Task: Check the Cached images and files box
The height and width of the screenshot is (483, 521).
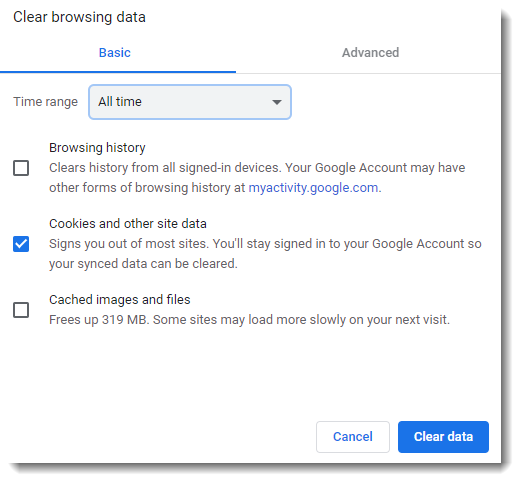Action: pyautogui.click(x=21, y=310)
